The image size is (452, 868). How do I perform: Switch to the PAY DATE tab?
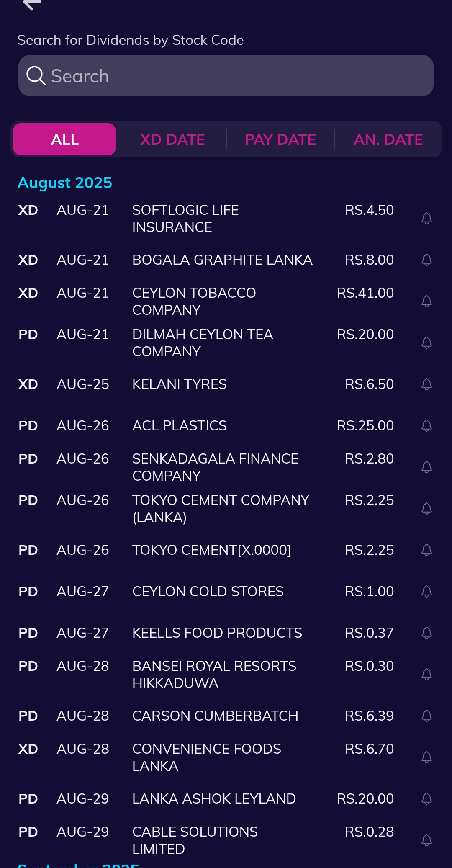280,139
